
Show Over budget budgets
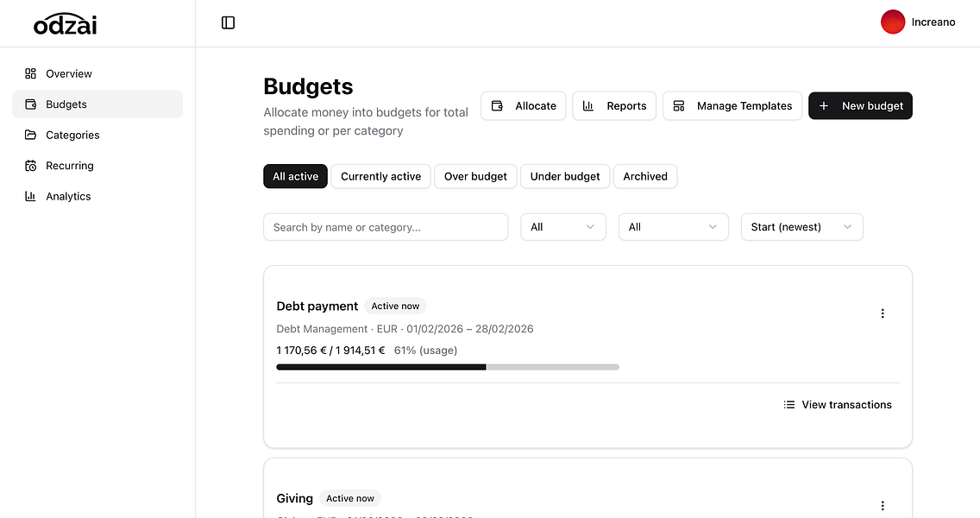point(475,176)
